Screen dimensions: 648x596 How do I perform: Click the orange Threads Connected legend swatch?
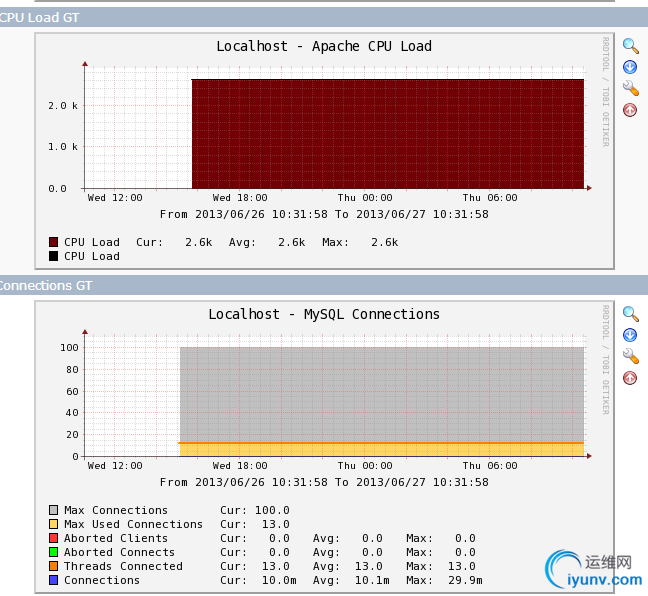(53, 566)
